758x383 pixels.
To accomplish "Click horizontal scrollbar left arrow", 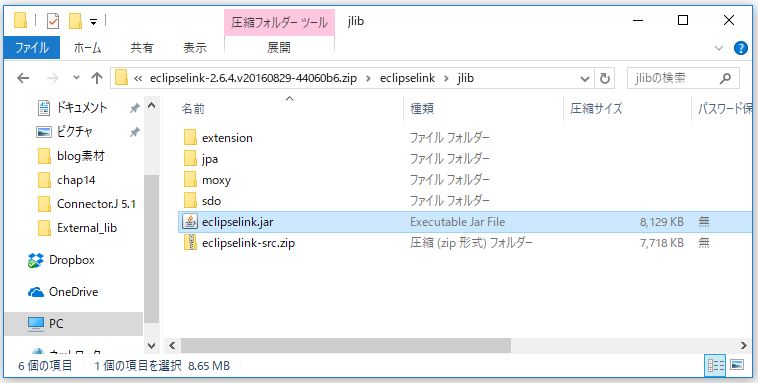I will tap(171, 345).
